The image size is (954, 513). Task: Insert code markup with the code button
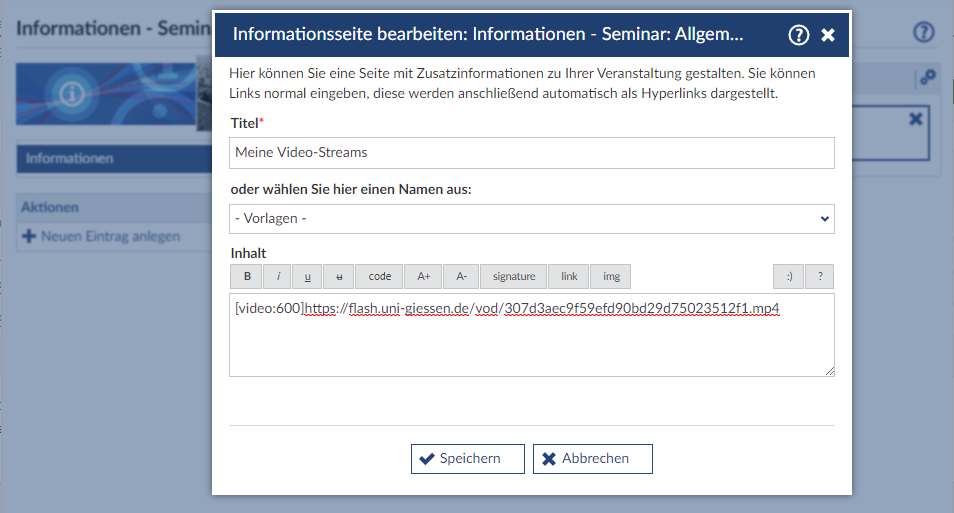click(x=379, y=277)
